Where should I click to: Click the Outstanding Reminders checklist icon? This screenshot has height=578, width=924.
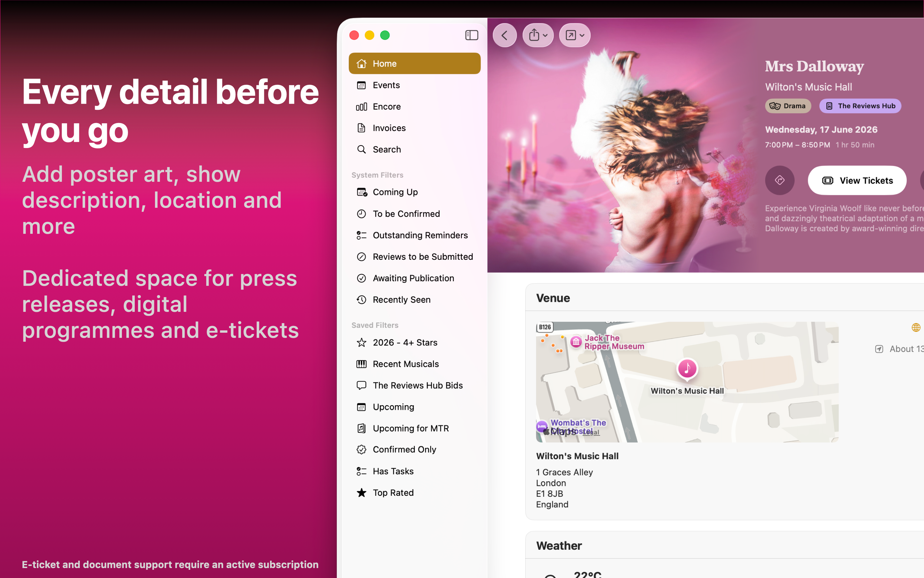(x=361, y=235)
